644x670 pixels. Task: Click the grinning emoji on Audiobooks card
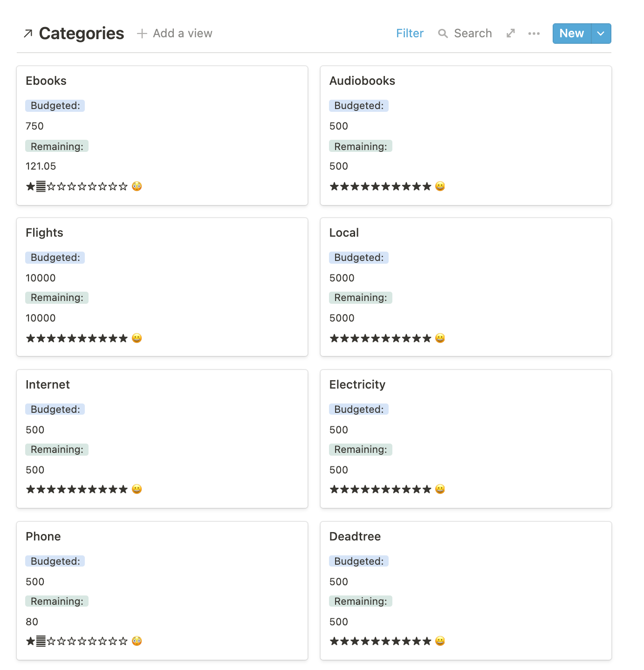(440, 186)
